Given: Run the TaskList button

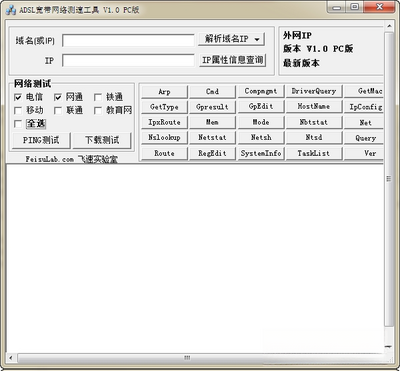Looking at the screenshot, I should (314, 153).
